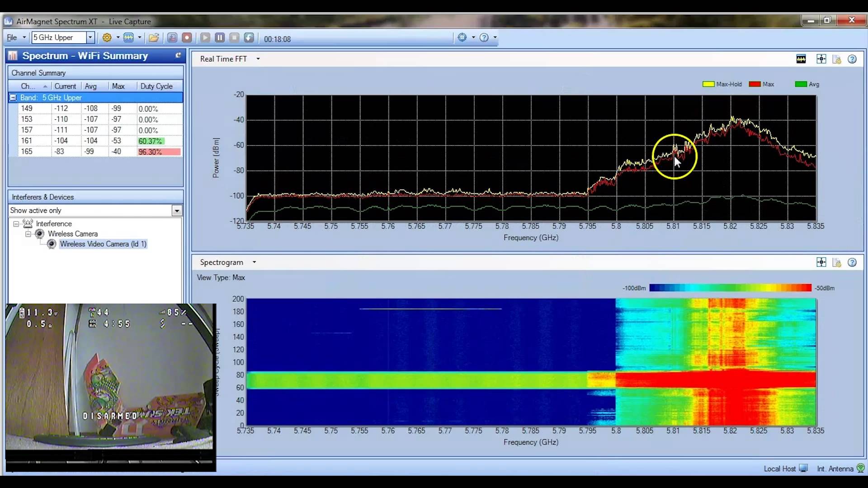Click the View Type: Max label
This screenshot has width=868, height=488.
[221, 277]
